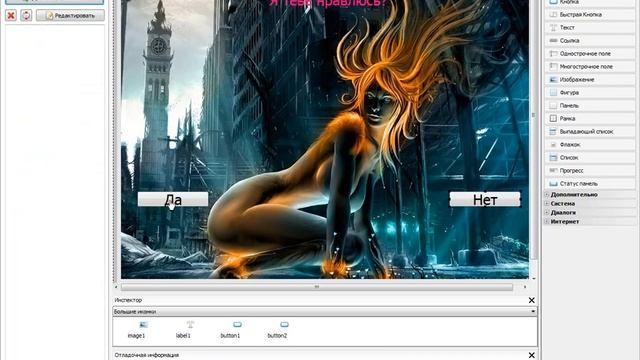
Task: Open the Большие иконки view dropdown
Action: tap(325, 312)
